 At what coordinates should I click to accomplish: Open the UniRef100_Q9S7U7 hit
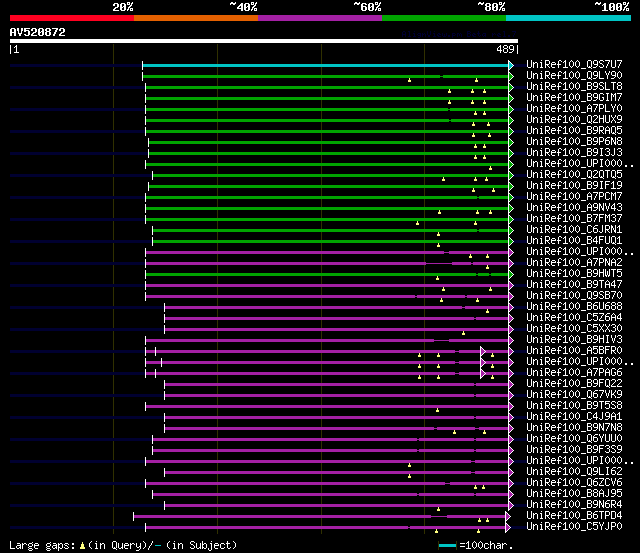point(574,64)
